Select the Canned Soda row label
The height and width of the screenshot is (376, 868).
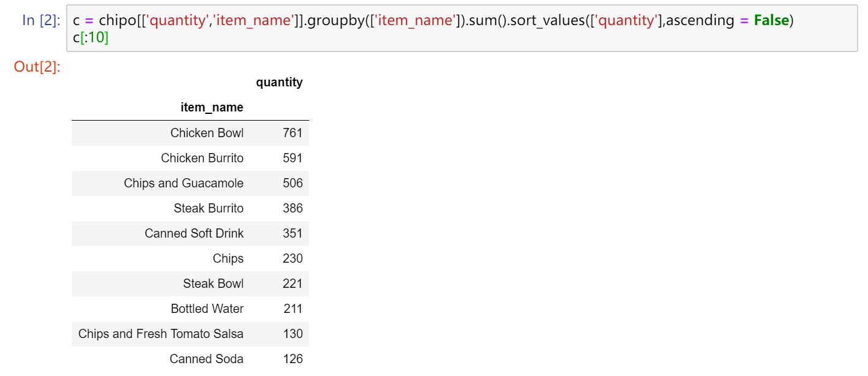(x=206, y=359)
